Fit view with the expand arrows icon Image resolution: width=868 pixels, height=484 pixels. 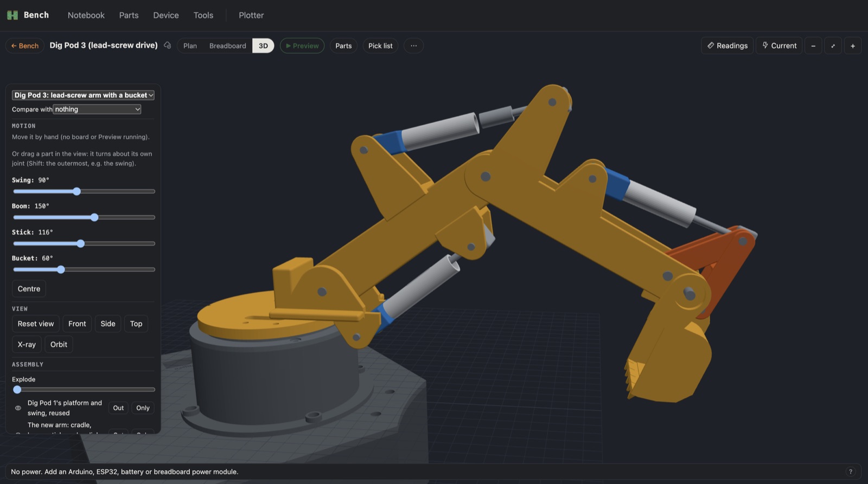click(833, 46)
